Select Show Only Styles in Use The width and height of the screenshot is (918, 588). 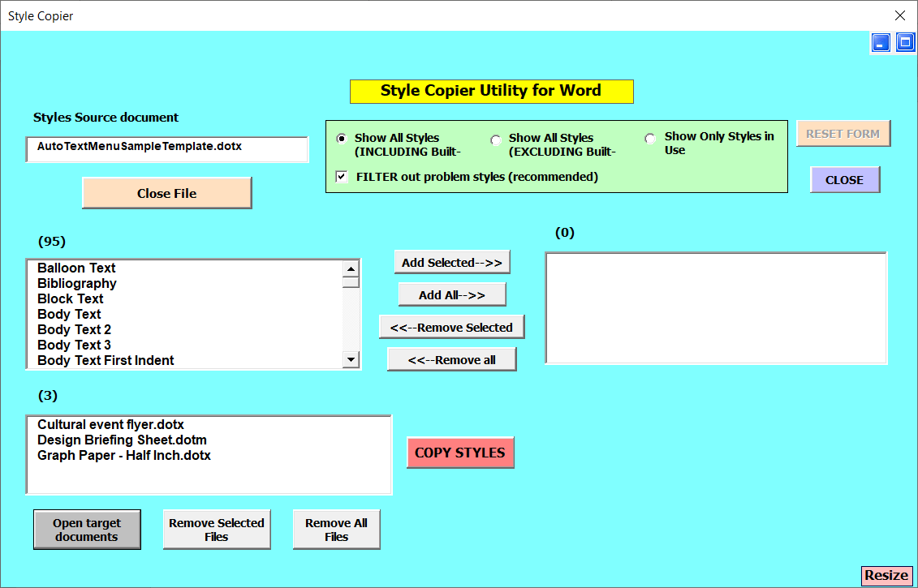(650, 139)
